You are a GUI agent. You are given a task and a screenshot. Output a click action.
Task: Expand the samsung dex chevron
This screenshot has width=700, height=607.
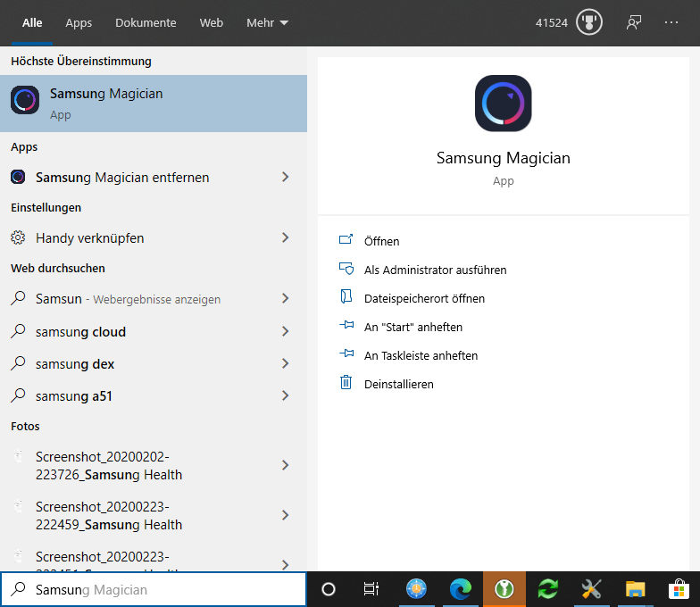(286, 364)
